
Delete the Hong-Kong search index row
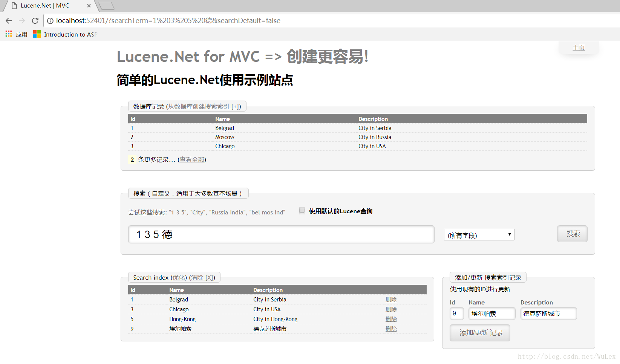(x=391, y=319)
